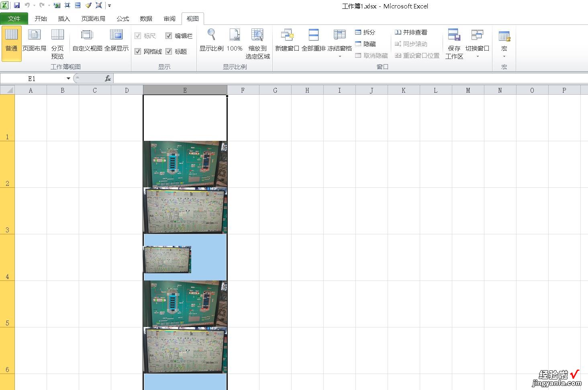The image size is (588, 390).
Task: Open the 公式 Formulas tab
Action: click(123, 18)
